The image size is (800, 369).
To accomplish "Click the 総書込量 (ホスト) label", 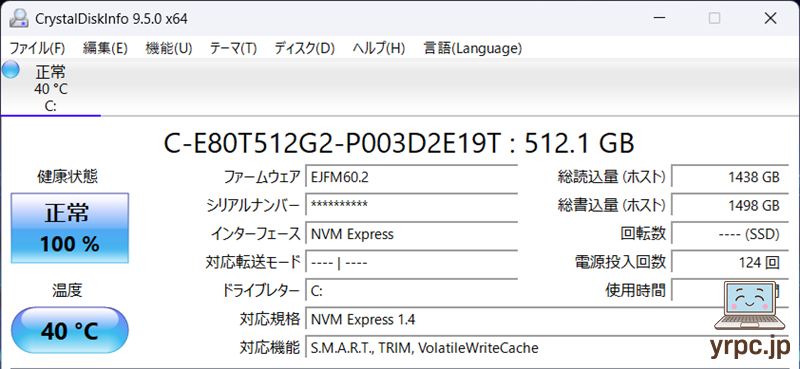I will 612,205.
